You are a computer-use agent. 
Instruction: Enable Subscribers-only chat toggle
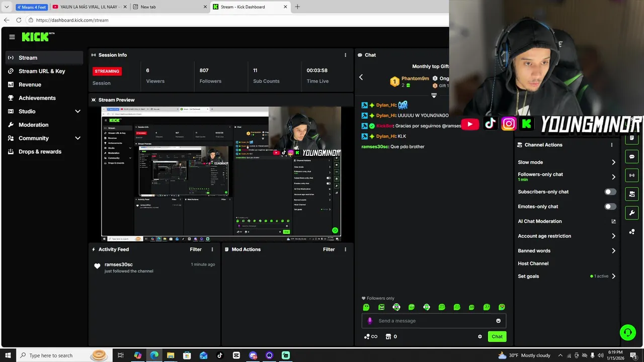610,192
